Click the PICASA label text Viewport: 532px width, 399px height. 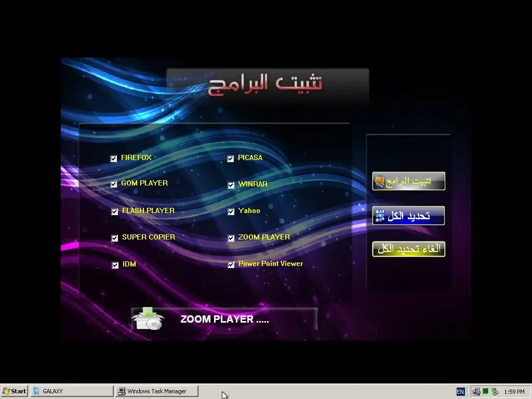coord(250,157)
